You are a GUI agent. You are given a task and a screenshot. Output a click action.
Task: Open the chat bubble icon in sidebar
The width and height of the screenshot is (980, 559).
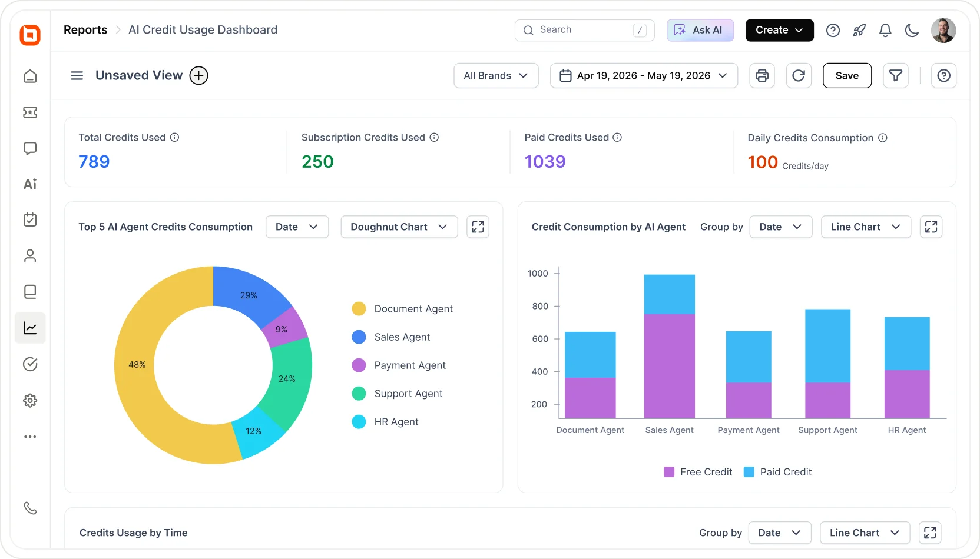pyautogui.click(x=30, y=148)
